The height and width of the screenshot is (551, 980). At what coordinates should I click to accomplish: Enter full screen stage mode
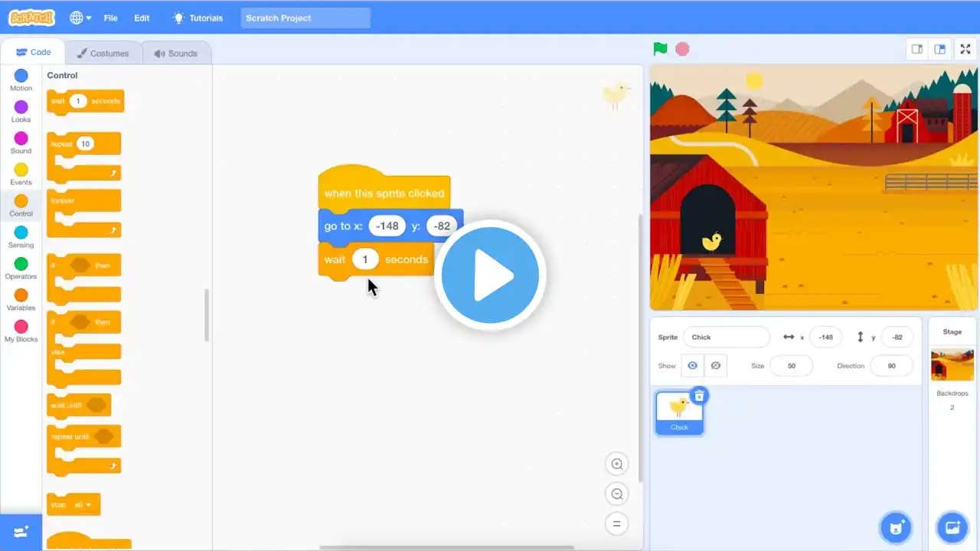point(965,49)
